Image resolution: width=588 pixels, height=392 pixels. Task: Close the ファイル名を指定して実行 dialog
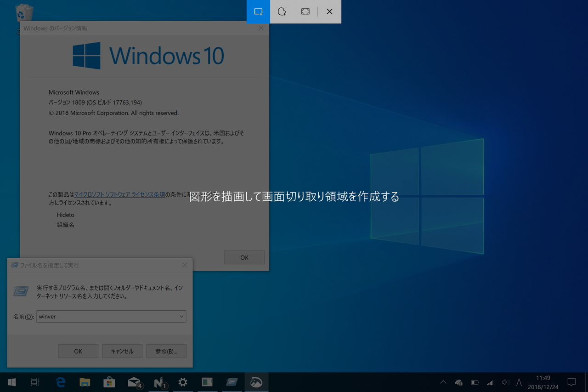pyautogui.click(x=185, y=265)
